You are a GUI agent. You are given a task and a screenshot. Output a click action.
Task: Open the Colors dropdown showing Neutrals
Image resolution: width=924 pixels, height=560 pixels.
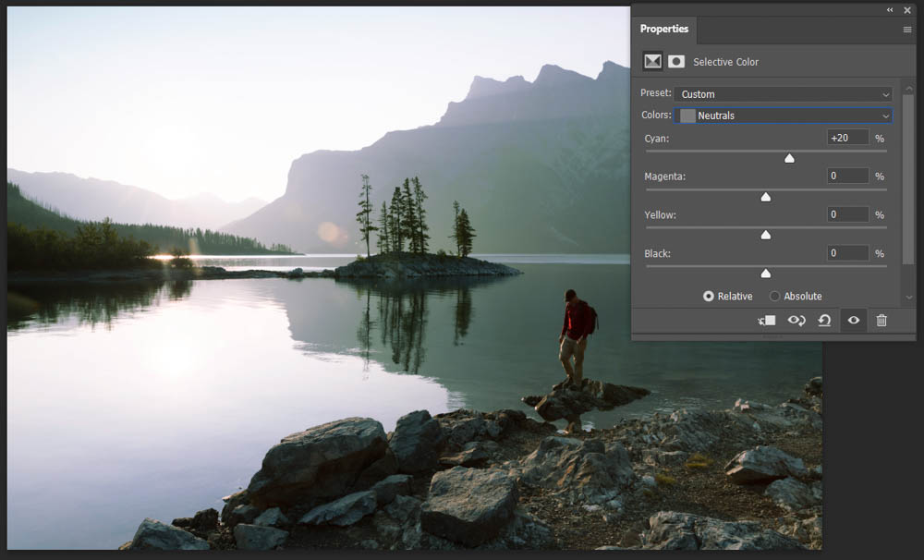coord(784,116)
